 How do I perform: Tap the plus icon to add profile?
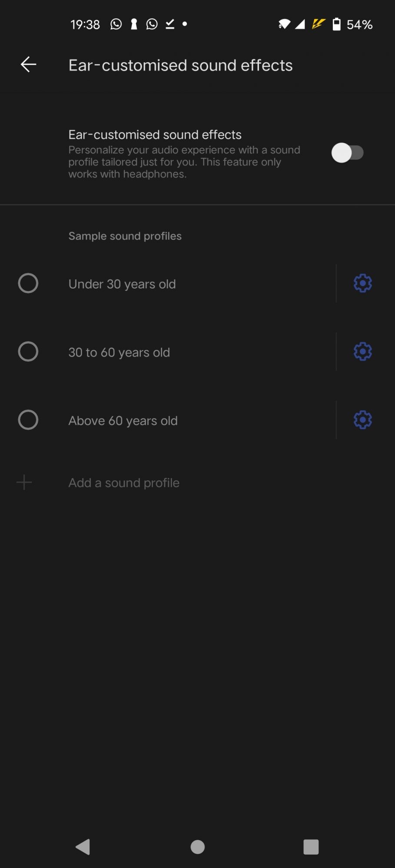(24, 482)
